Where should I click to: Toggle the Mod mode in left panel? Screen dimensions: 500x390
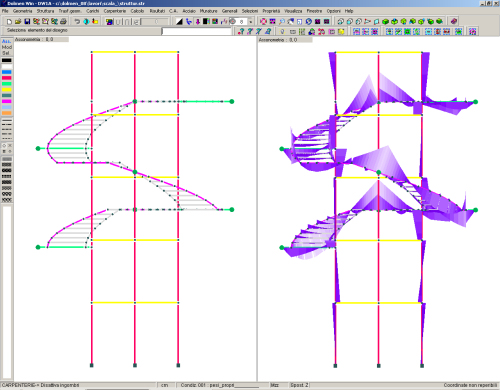6,47
